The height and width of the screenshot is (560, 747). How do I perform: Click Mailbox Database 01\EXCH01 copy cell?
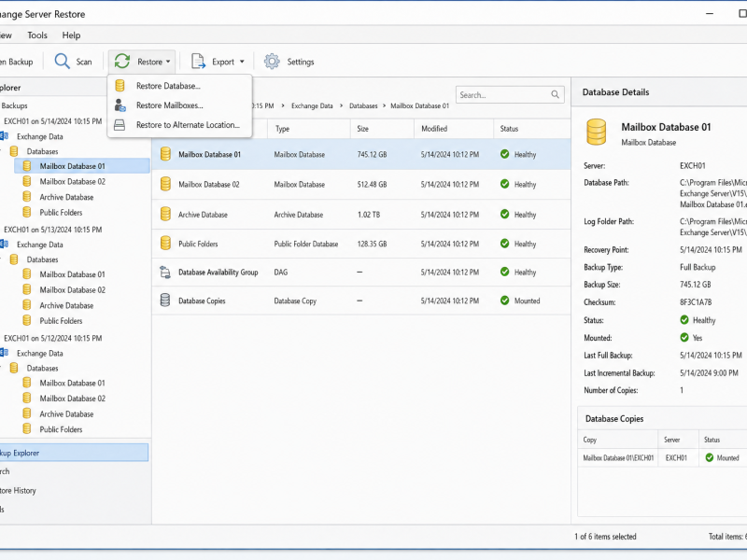point(618,457)
